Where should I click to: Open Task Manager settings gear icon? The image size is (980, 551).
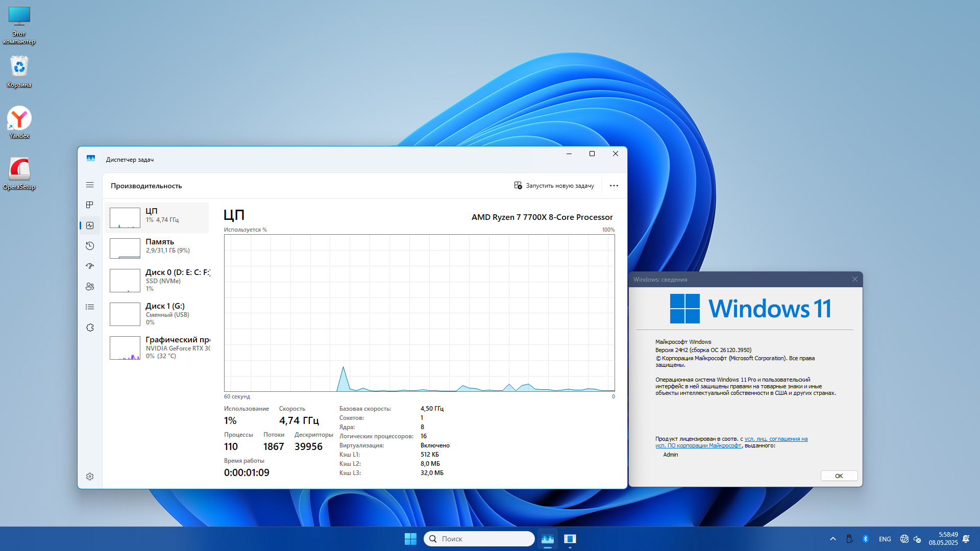point(90,477)
